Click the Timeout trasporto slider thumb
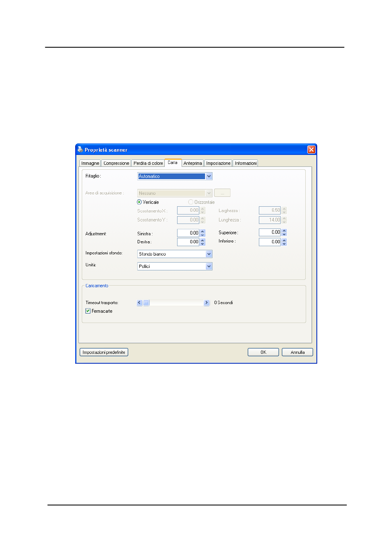Image resolution: width=392 pixels, height=549 pixels. point(146,303)
